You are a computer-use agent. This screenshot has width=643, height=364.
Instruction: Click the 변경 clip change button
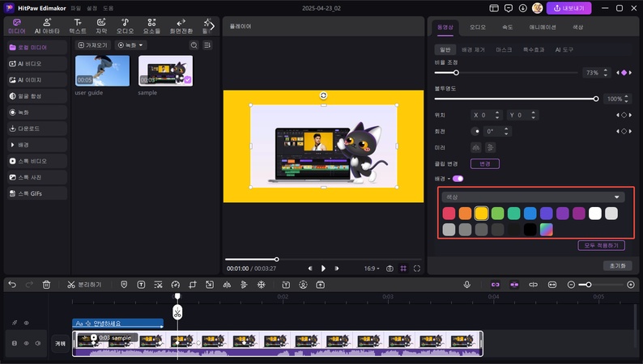click(485, 163)
